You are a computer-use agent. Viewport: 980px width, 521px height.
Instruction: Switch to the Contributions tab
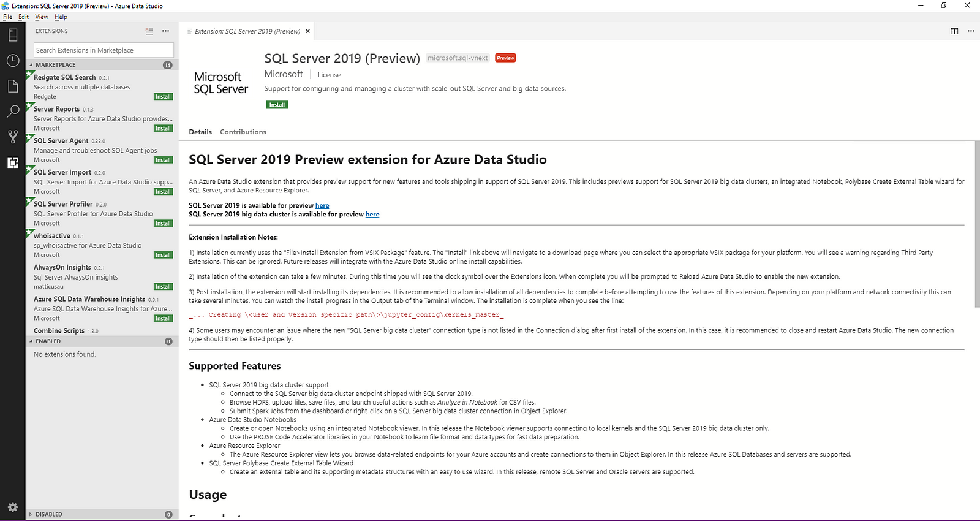click(x=243, y=132)
